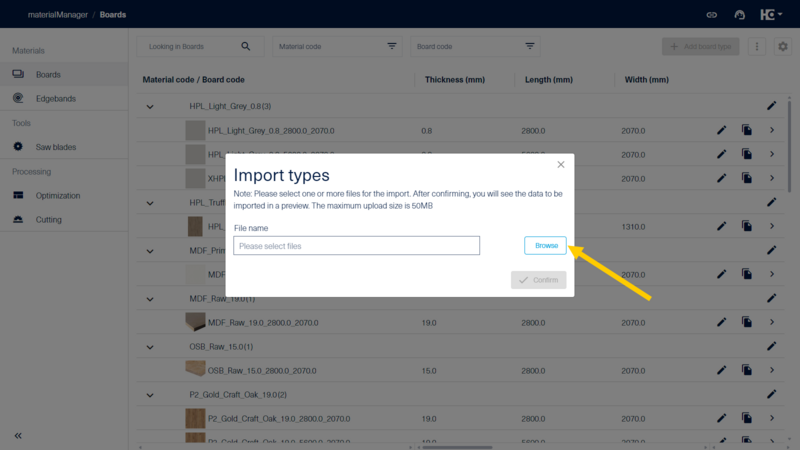Click the search magnifier icon
Image resolution: width=800 pixels, height=450 pixels.
[x=246, y=46]
